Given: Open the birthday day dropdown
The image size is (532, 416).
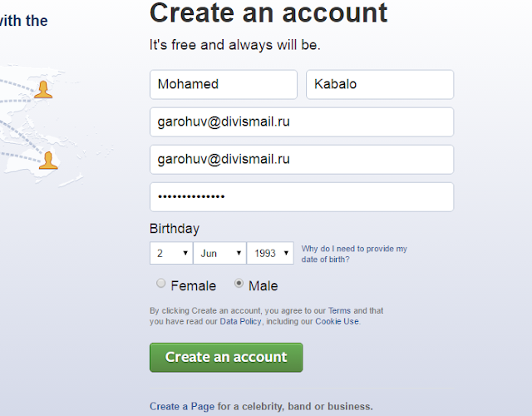Looking at the screenshot, I should (170, 253).
